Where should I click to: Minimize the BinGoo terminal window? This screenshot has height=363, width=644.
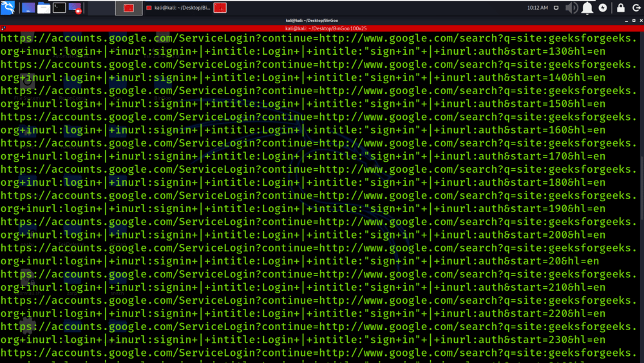pos(627,21)
